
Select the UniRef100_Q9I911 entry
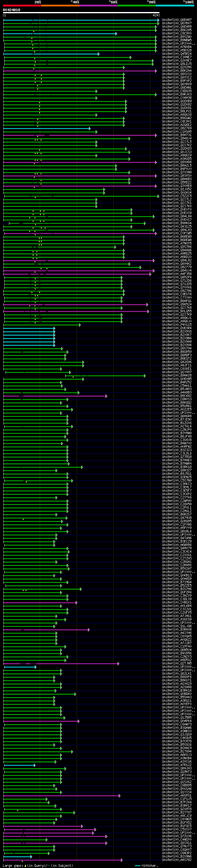[x=177, y=843]
